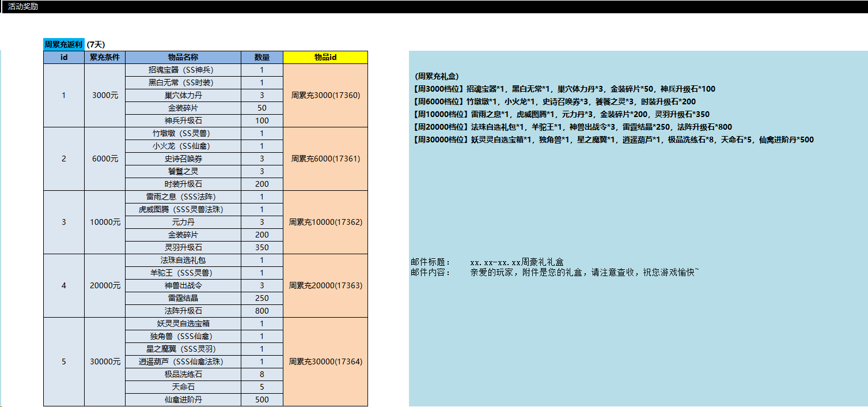Click the 法阵升级石 item cell
The image size is (868, 407).
(183, 311)
